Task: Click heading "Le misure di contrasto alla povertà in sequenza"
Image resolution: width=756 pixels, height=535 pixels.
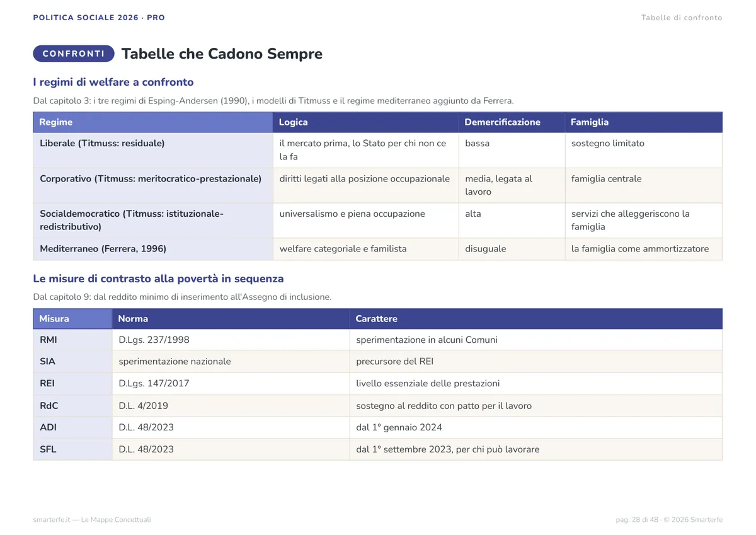Action: pyautogui.click(x=158, y=279)
